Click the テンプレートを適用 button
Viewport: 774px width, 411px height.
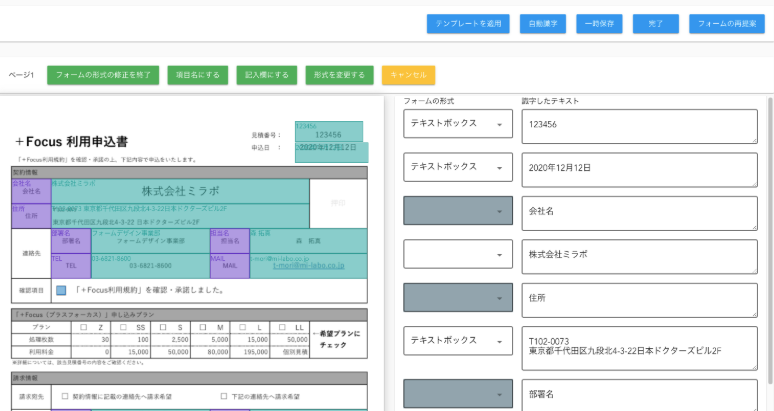468,24
